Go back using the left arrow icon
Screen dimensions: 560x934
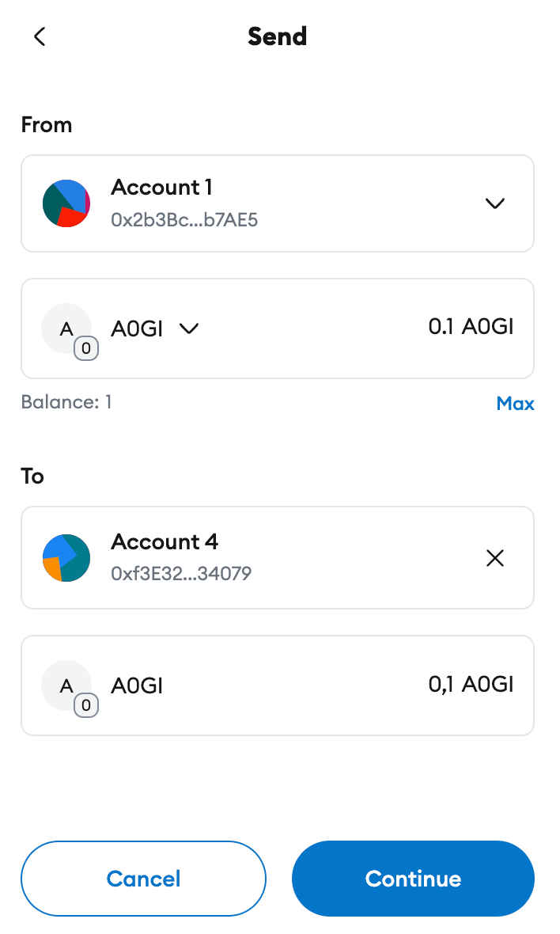tap(40, 36)
